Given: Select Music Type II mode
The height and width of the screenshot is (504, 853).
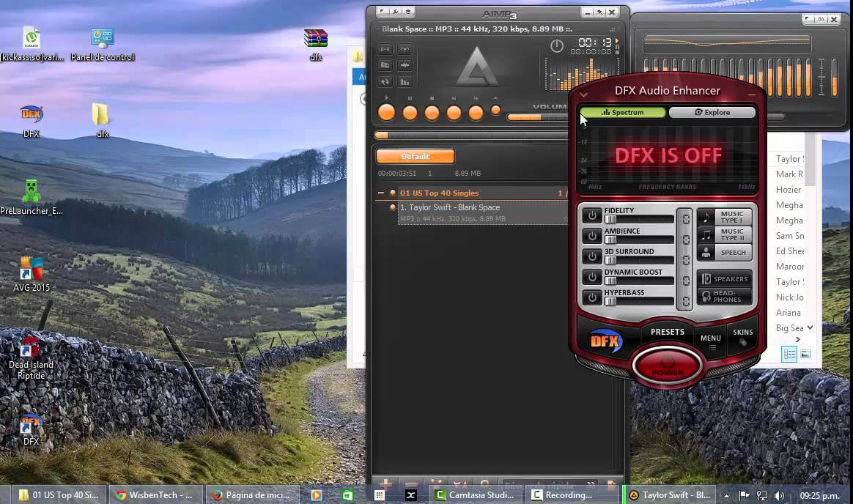Looking at the screenshot, I should click(x=724, y=235).
